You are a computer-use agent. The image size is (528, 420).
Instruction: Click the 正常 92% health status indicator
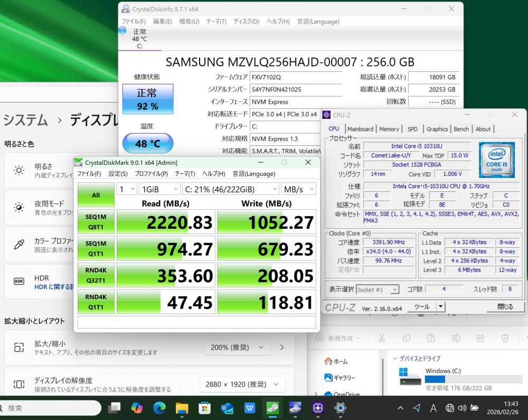click(x=147, y=99)
